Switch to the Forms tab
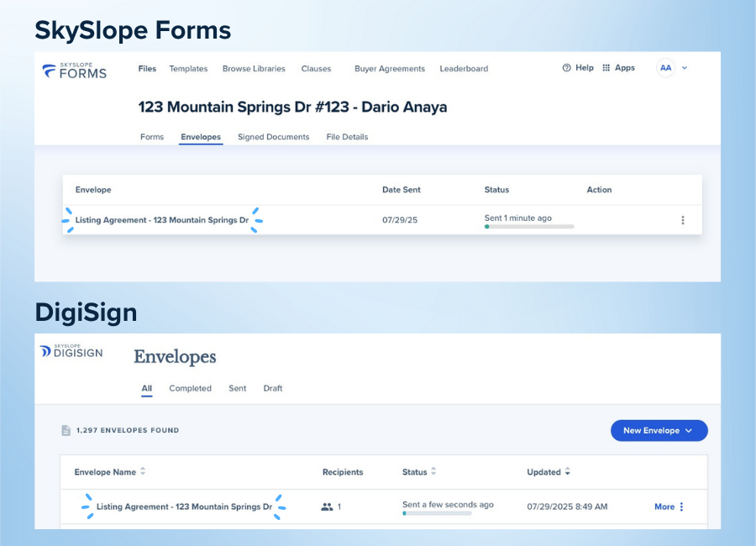This screenshot has height=546, width=756. [152, 137]
